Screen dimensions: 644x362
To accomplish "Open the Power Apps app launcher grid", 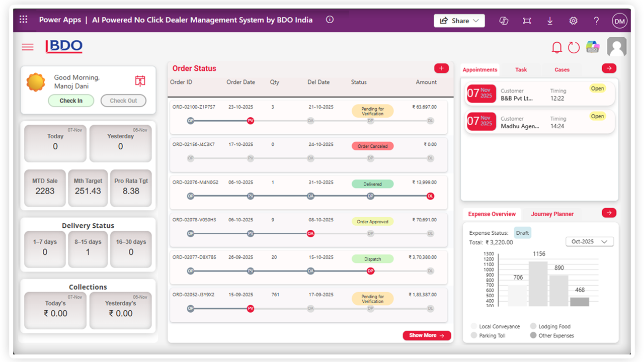I will [x=23, y=20].
